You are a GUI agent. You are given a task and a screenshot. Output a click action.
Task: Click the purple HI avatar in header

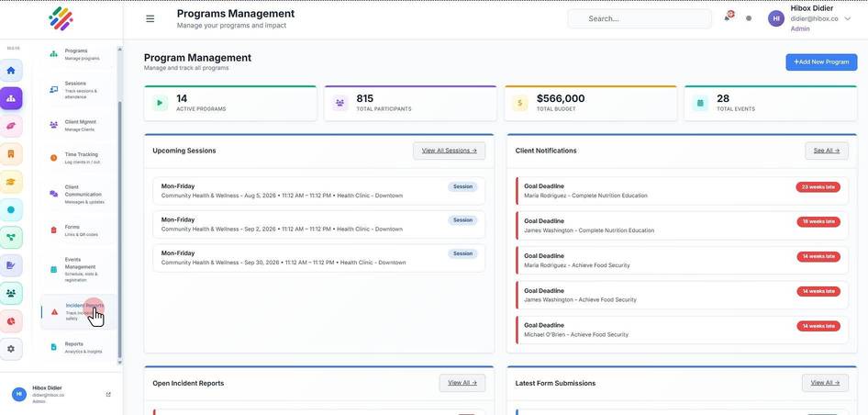(x=776, y=18)
